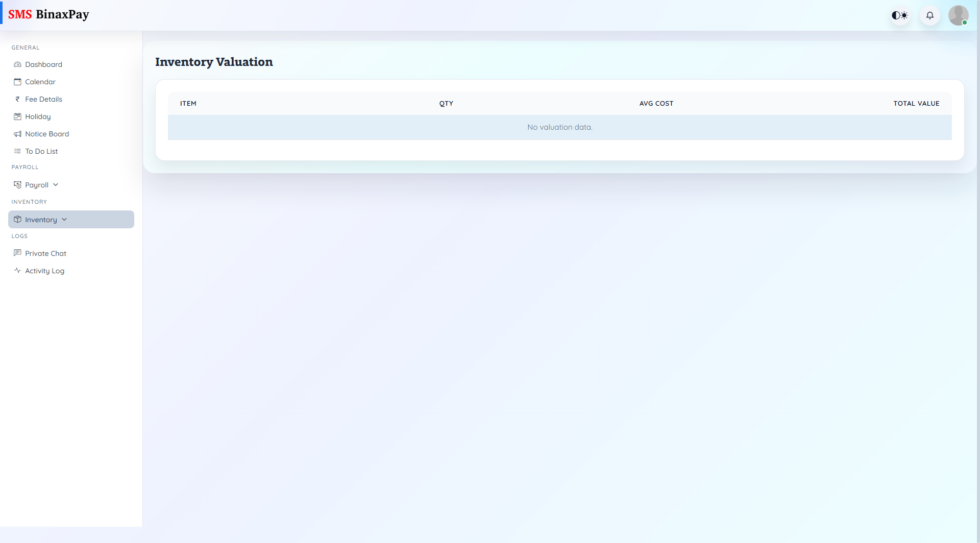Click the rupee icon next to Fee Details
This screenshot has width=980, height=543.
[x=17, y=99]
